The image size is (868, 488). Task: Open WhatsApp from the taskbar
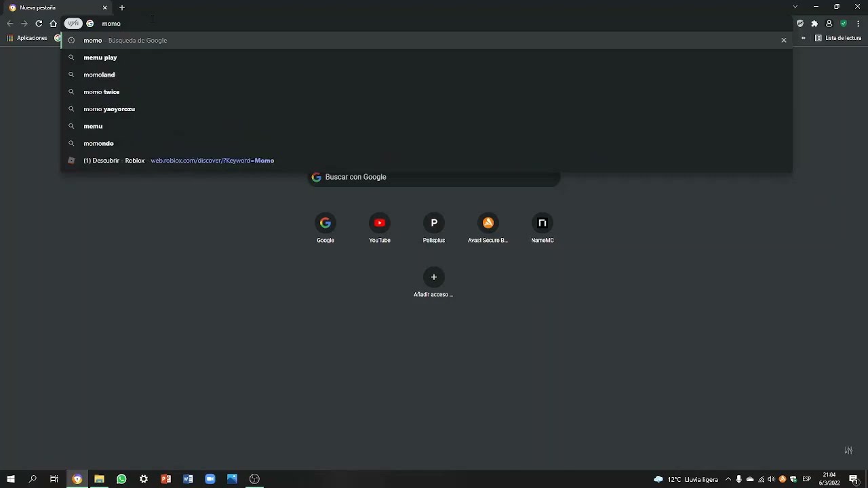(x=121, y=479)
